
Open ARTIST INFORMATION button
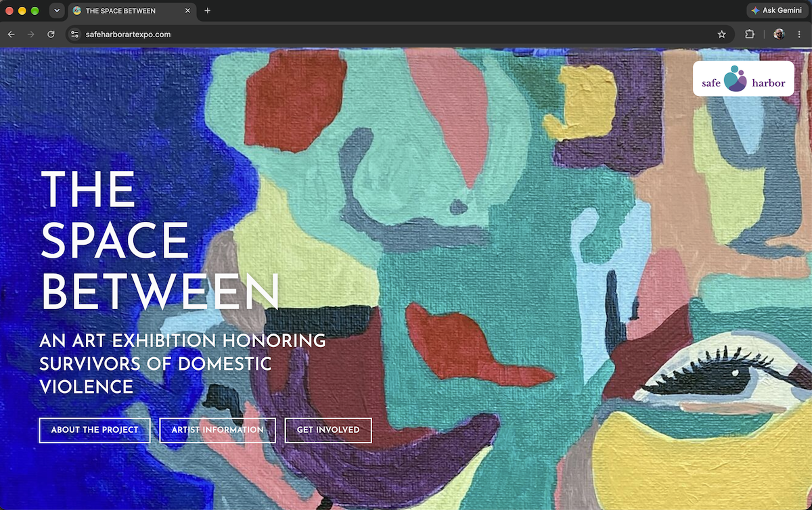click(x=217, y=430)
